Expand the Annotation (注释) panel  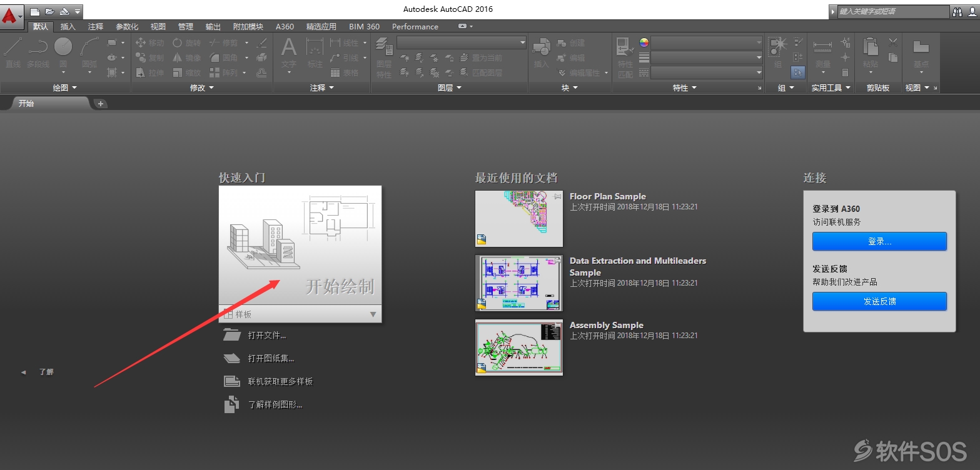click(x=322, y=88)
